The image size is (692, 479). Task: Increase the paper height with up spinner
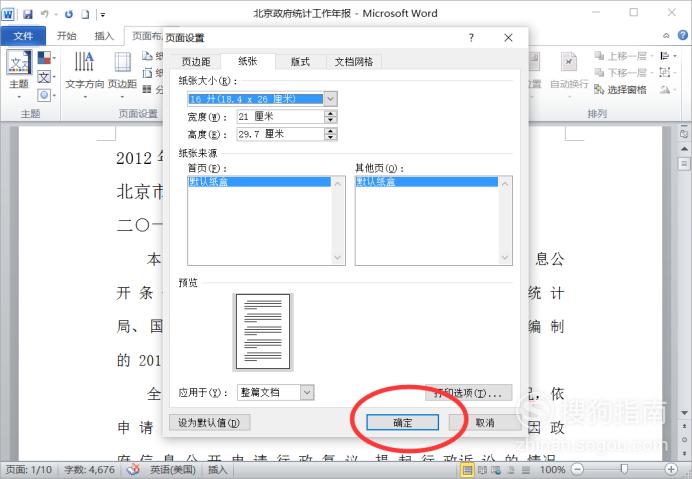pyautogui.click(x=331, y=131)
